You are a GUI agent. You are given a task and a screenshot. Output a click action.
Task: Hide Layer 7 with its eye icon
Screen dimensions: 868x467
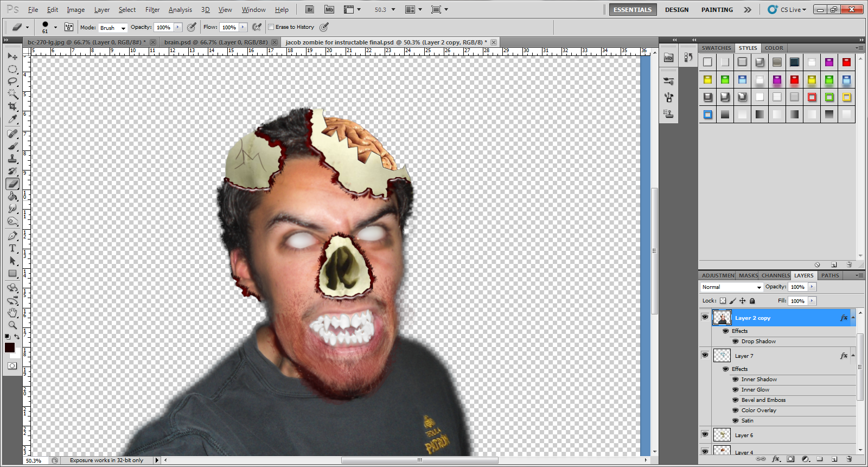705,355
